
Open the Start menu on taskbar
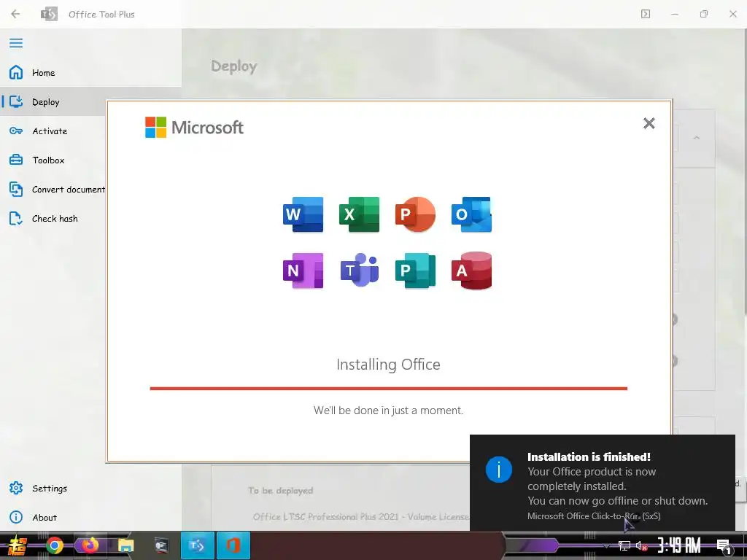[18, 545]
